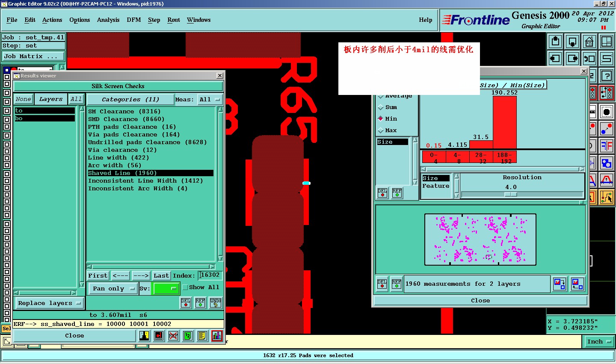The image size is (616, 364).
Task: Open the Rout menu
Action: (174, 20)
